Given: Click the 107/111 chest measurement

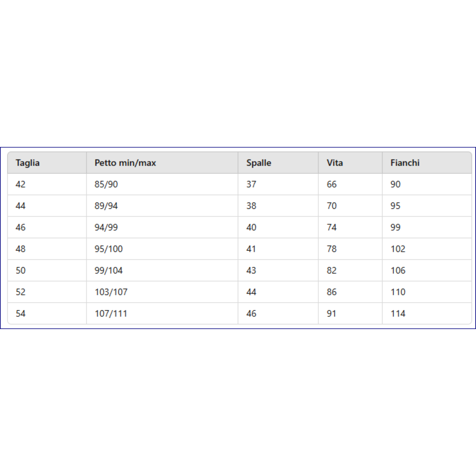Looking at the screenshot, I should tap(111, 314).
